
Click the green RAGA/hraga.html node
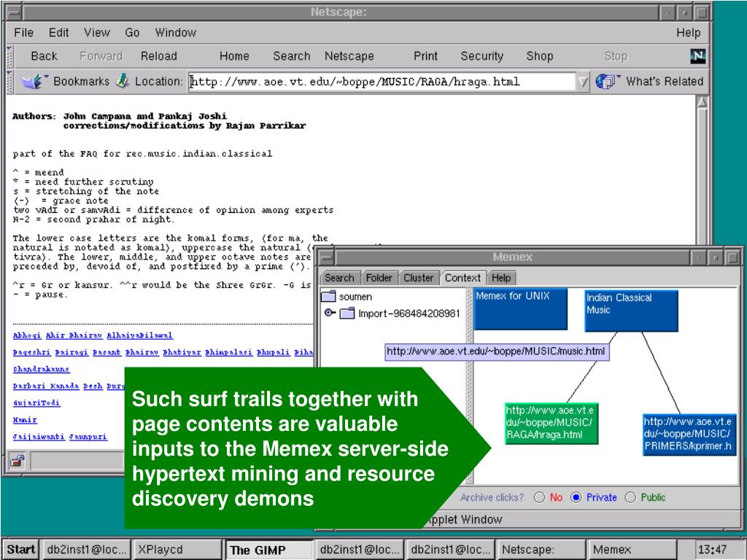pos(551,423)
